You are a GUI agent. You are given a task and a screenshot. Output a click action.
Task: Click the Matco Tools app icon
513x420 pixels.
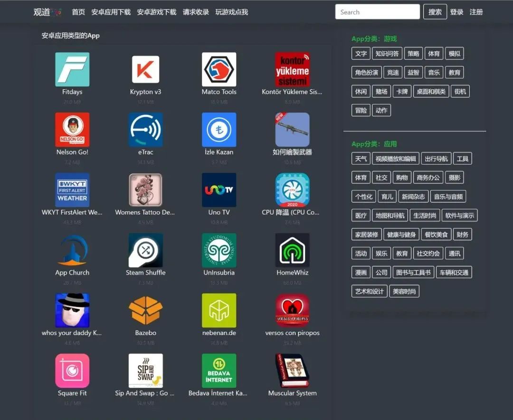[219, 69]
